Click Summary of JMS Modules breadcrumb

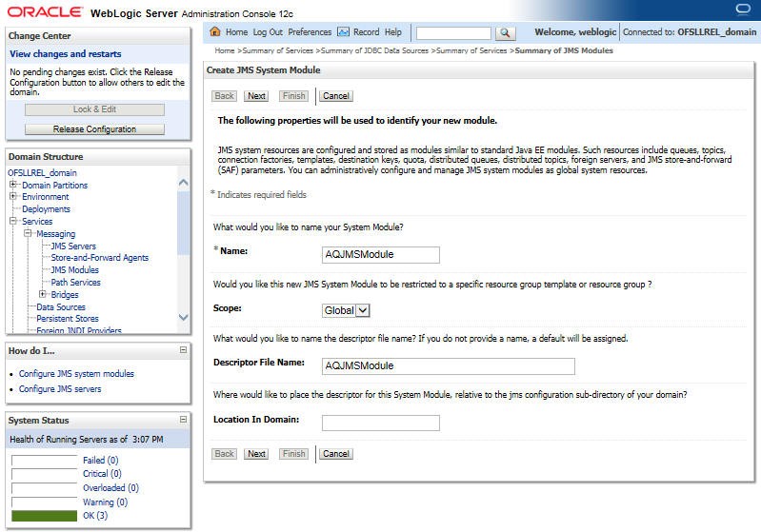coord(564,50)
